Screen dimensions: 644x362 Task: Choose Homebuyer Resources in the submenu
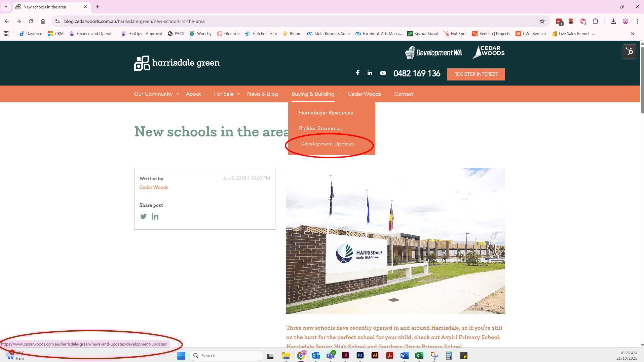[326, 113]
